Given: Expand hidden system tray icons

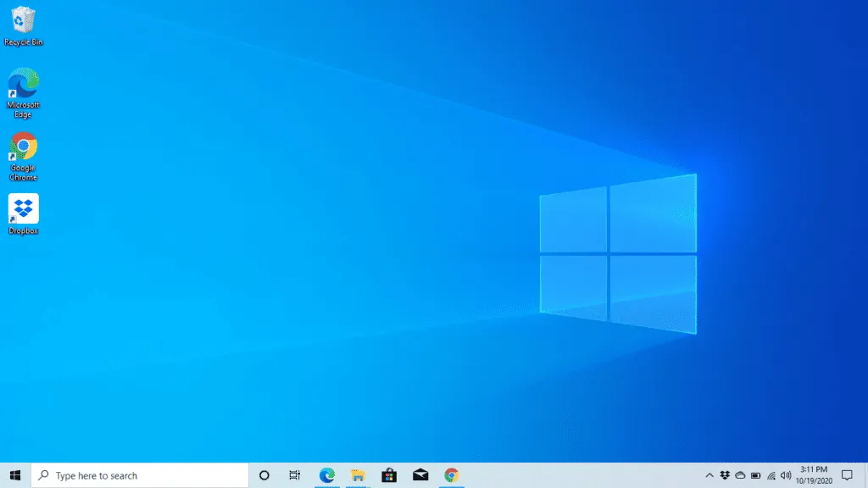Looking at the screenshot, I should pyautogui.click(x=709, y=475).
